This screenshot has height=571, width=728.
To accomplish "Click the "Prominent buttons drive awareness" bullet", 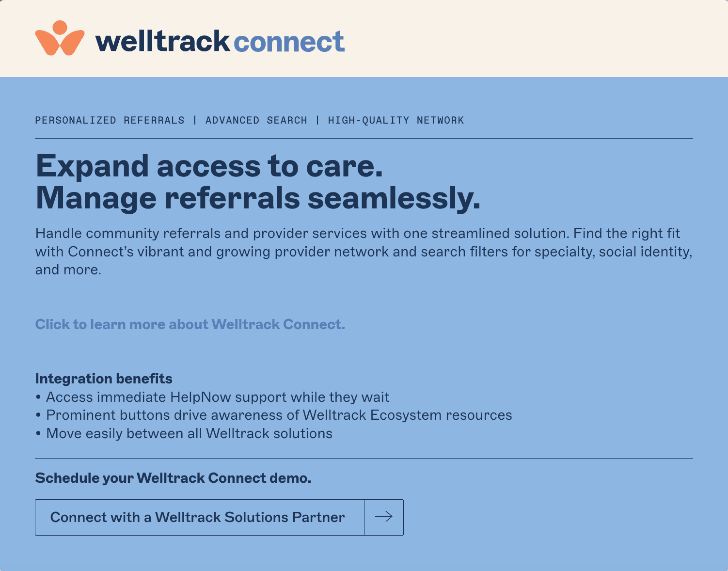I will coord(279,415).
